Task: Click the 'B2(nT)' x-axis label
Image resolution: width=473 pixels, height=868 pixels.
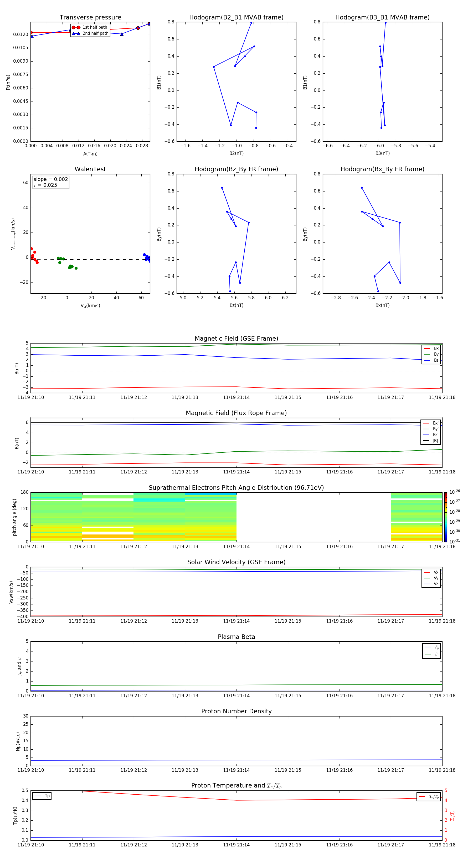Action: pyautogui.click(x=236, y=153)
